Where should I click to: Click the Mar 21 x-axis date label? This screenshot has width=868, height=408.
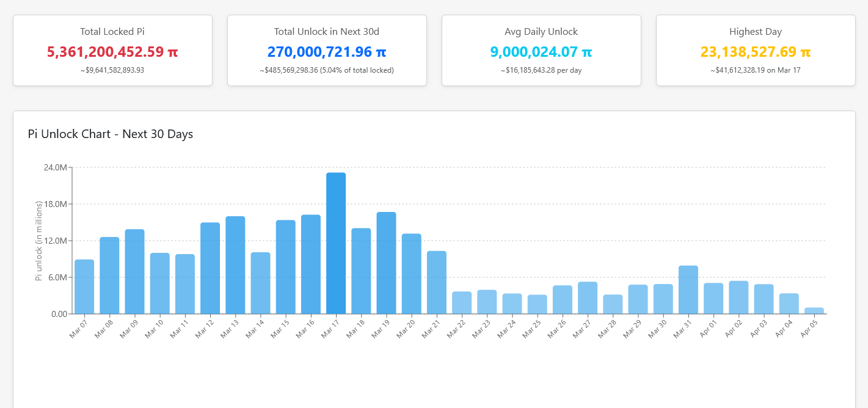(x=431, y=328)
